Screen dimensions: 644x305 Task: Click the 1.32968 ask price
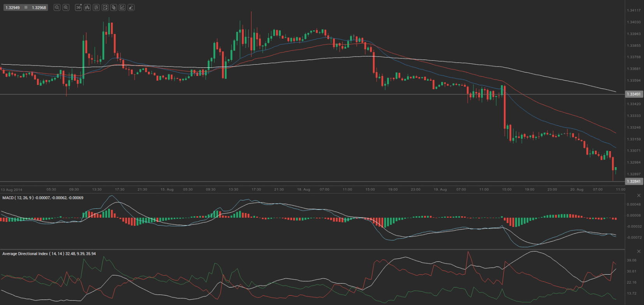point(39,8)
